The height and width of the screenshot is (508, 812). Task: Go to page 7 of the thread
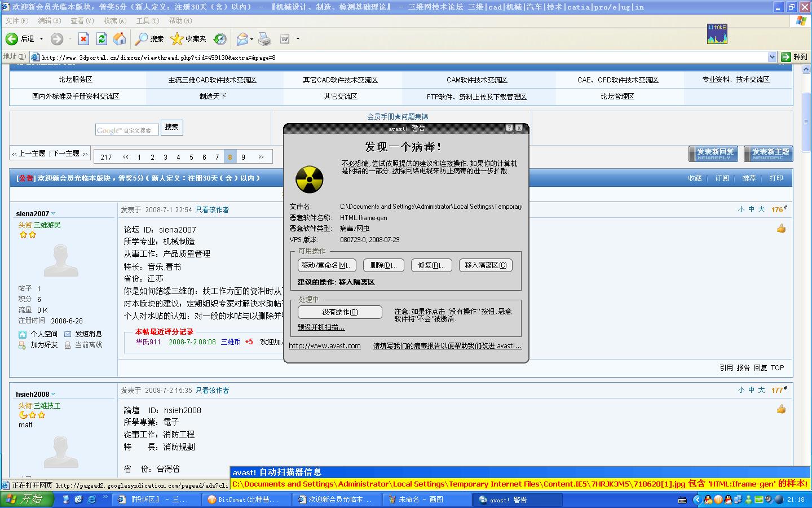[x=217, y=157]
